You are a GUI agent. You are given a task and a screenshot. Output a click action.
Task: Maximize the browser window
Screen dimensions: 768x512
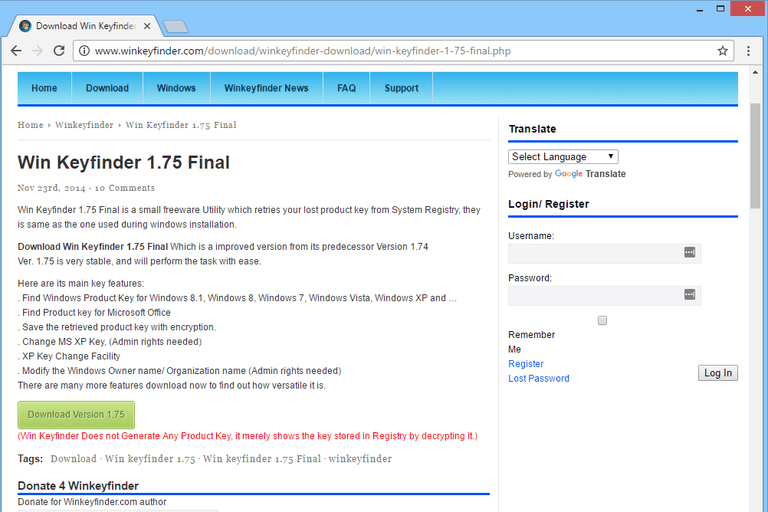(x=720, y=9)
